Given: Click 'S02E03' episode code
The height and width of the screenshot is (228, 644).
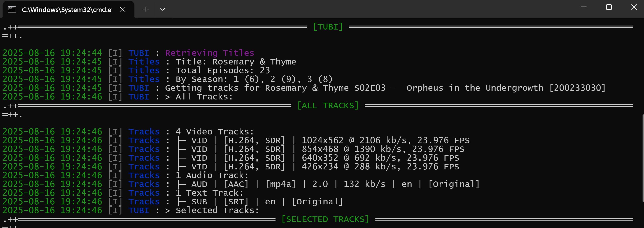Looking at the screenshot, I should pos(370,88).
